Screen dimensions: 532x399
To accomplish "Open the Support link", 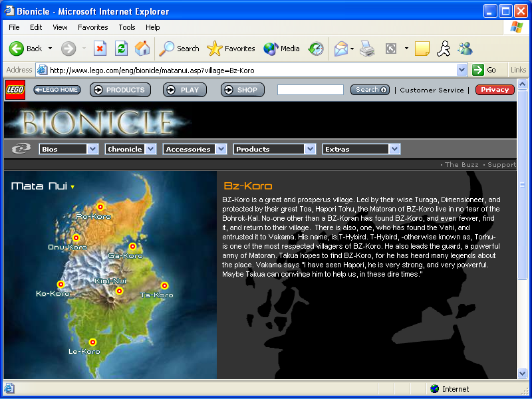I will pyautogui.click(x=501, y=164).
